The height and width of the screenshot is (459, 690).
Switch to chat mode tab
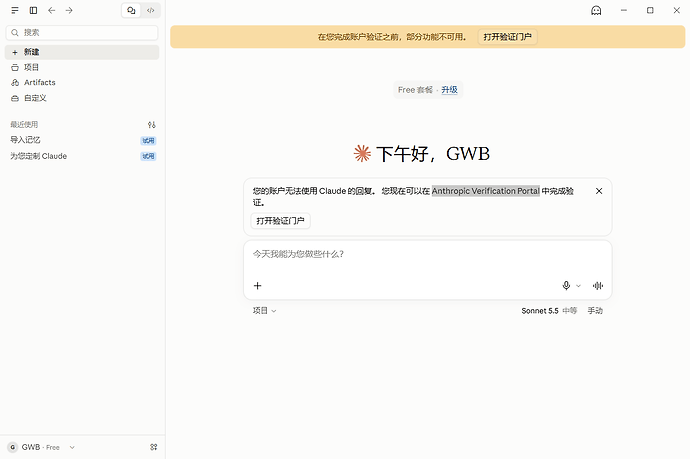(131, 10)
